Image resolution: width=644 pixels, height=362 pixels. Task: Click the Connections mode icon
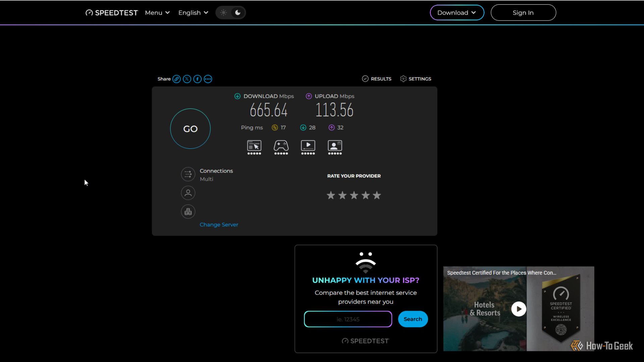tap(188, 174)
